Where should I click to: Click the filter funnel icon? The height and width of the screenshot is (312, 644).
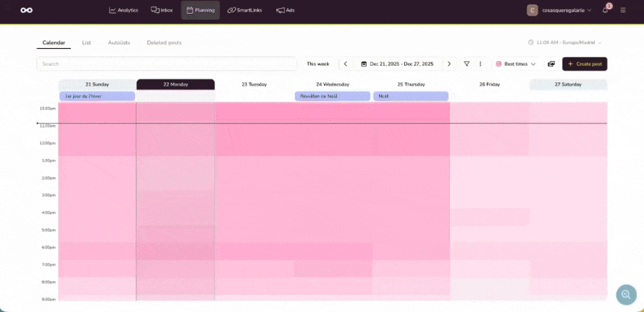click(x=467, y=64)
